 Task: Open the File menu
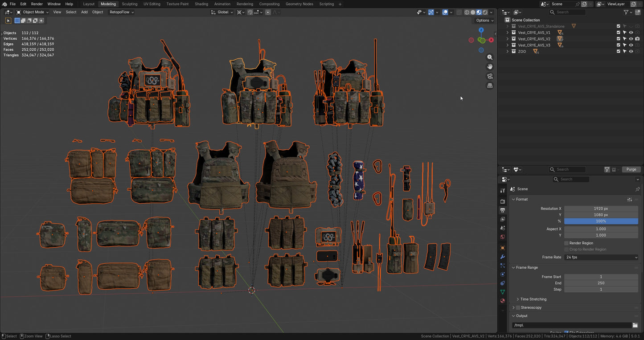click(12, 4)
